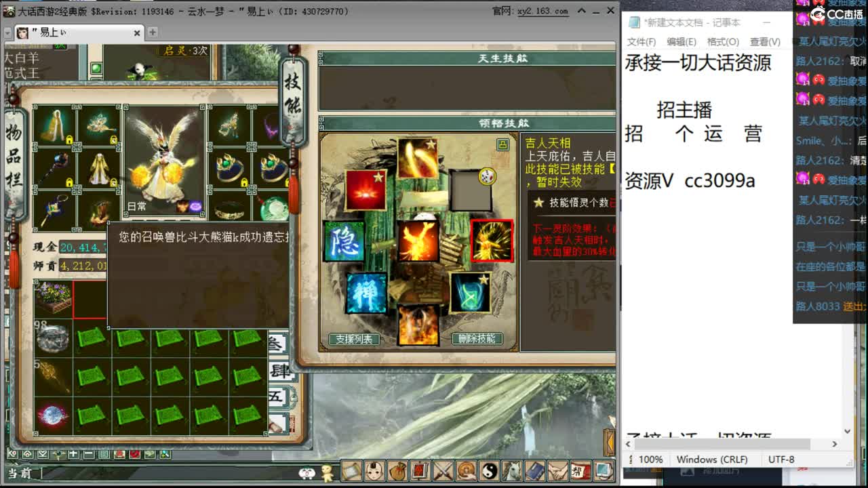The height and width of the screenshot is (488, 868).
Task: Open the character face icon in bottom toolbar
Action: [x=374, y=470]
